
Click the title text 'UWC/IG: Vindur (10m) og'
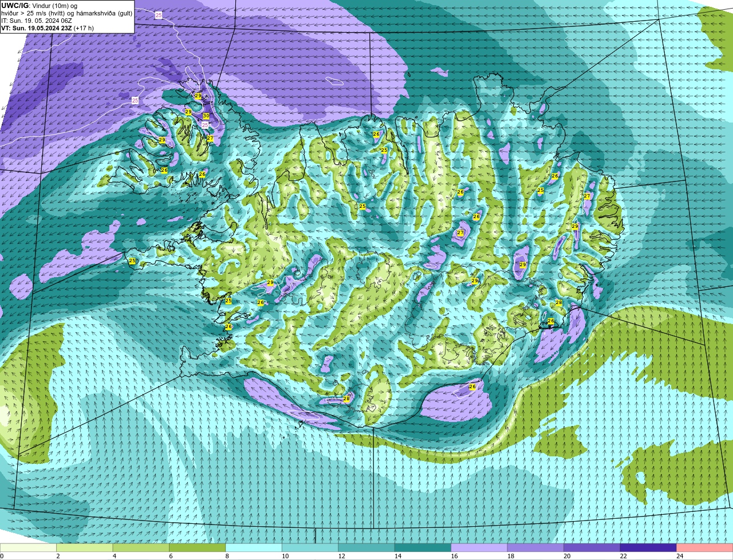pos(38,5)
